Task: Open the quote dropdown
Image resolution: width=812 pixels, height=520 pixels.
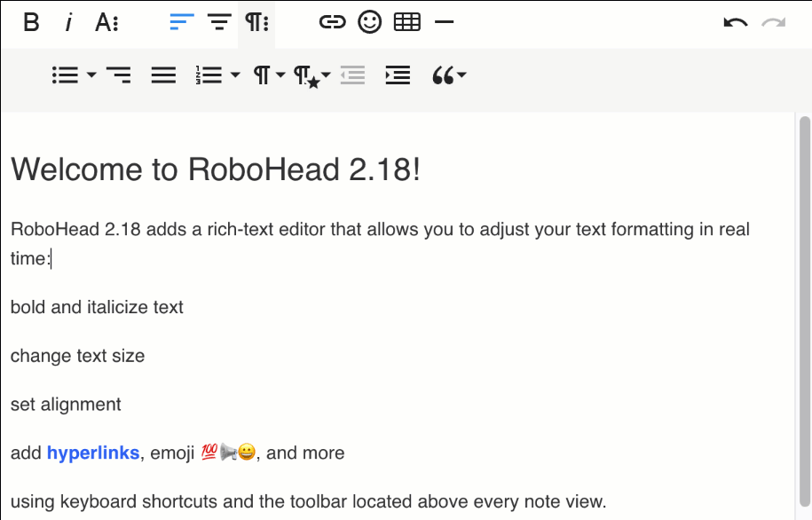Action: (x=449, y=75)
